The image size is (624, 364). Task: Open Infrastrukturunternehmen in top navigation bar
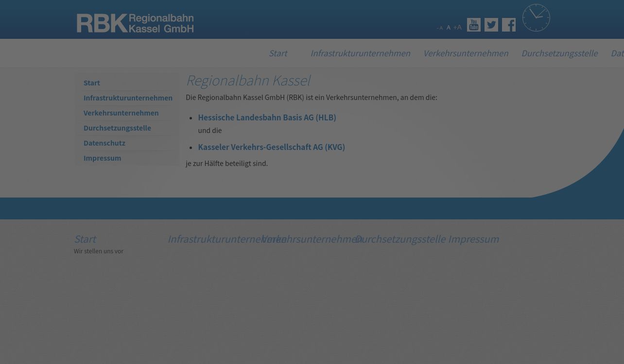pos(360,53)
